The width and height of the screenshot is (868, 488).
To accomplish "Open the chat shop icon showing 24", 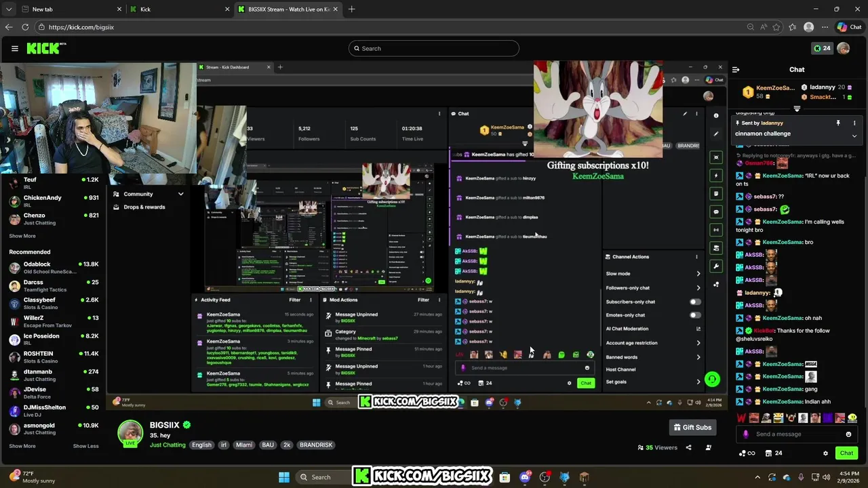I will point(774,453).
